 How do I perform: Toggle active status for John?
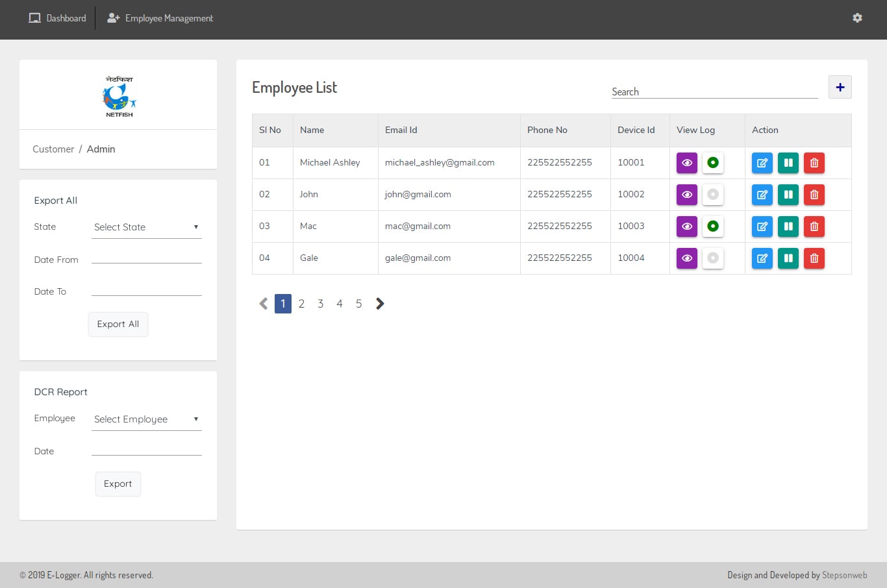pyautogui.click(x=713, y=195)
